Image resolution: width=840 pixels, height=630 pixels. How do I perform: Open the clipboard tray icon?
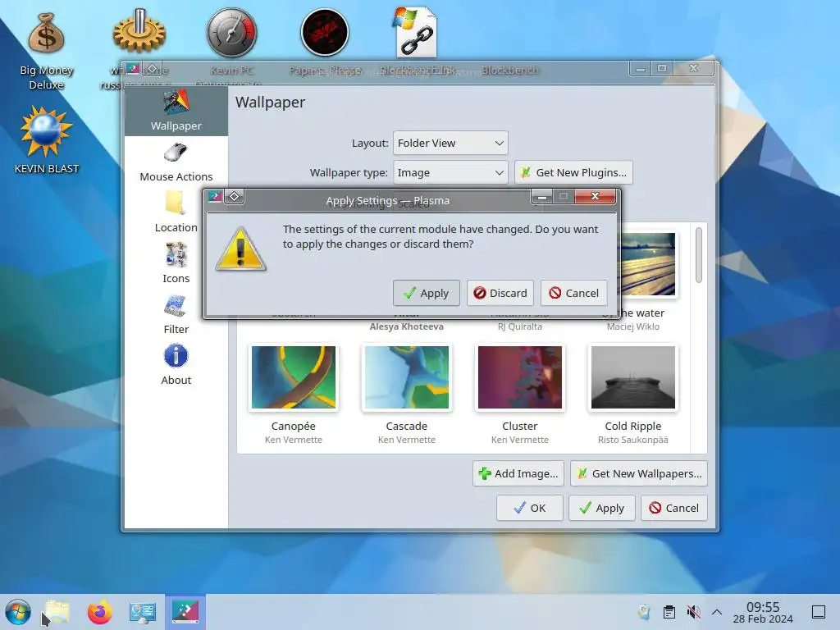(x=669, y=612)
